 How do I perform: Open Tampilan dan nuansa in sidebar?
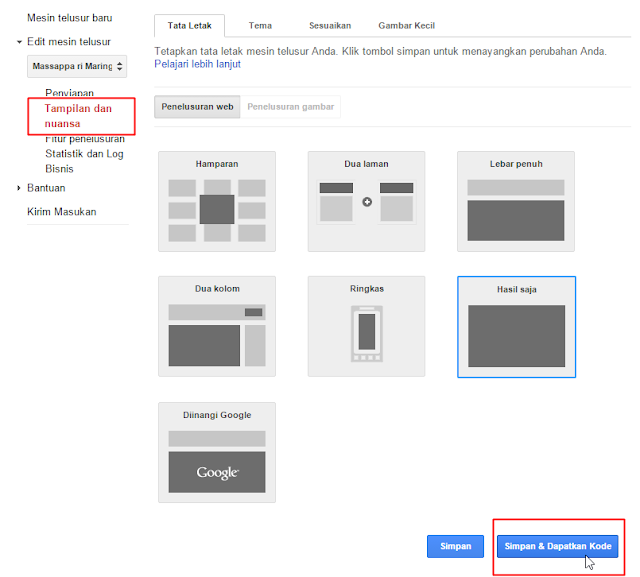click(x=78, y=116)
